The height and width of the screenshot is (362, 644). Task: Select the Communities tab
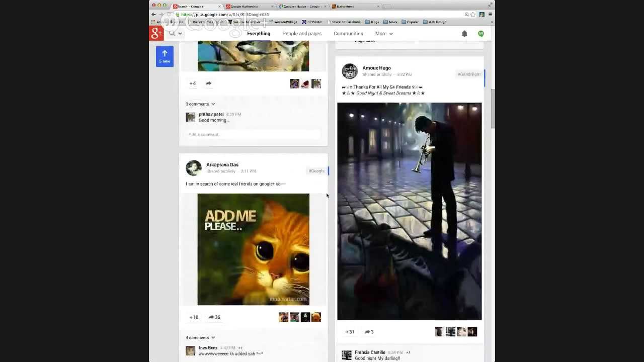tap(348, 34)
